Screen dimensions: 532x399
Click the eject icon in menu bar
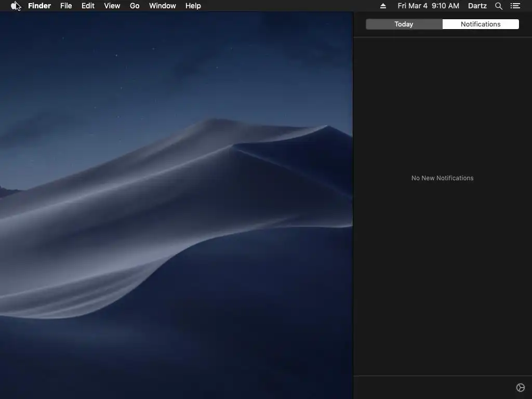tap(383, 6)
